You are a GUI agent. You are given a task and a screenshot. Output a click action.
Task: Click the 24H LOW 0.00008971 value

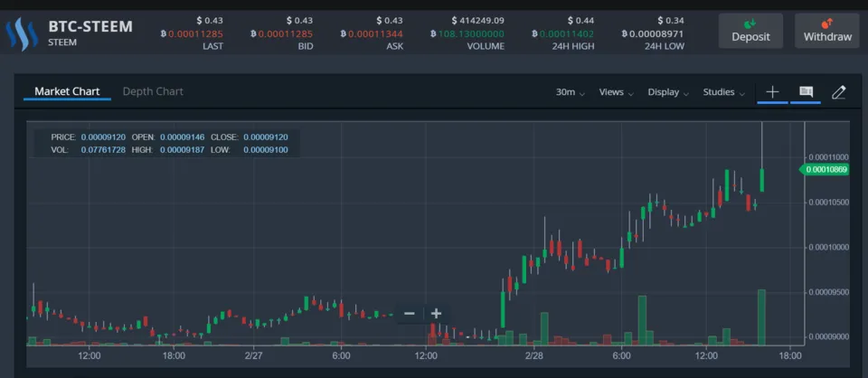(x=656, y=33)
